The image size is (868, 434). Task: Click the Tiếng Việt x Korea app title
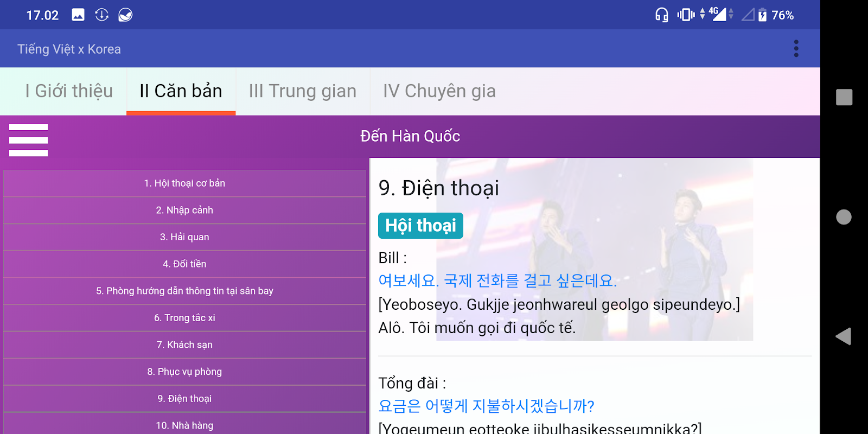click(x=69, y=49)
